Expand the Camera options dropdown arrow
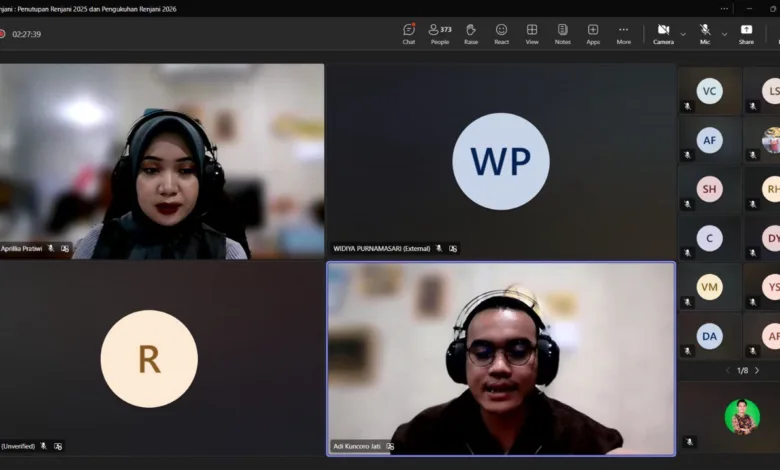The width and height of the screenshot is (780, 470). point(683,34)
